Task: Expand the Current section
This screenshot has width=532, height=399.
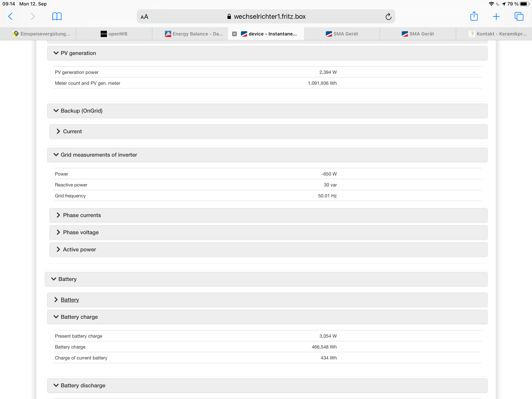Action: point(72,131)
